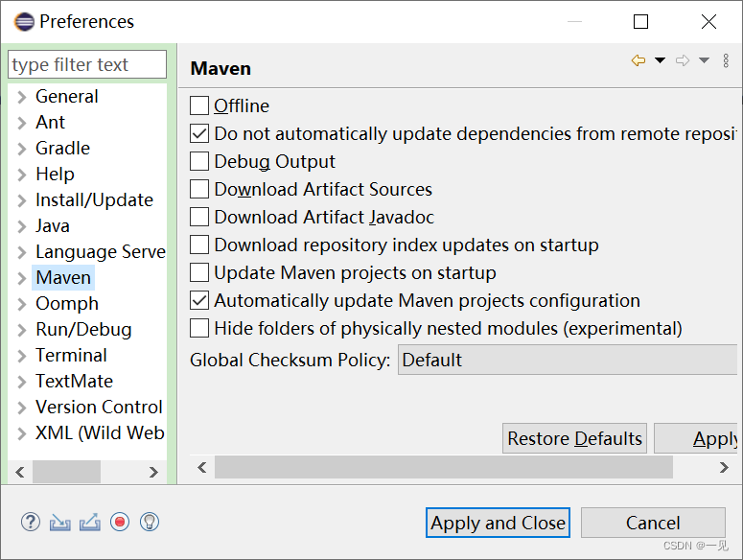Check Hide folders of physically nested modules
743x560 pixels.
point(199,328)
